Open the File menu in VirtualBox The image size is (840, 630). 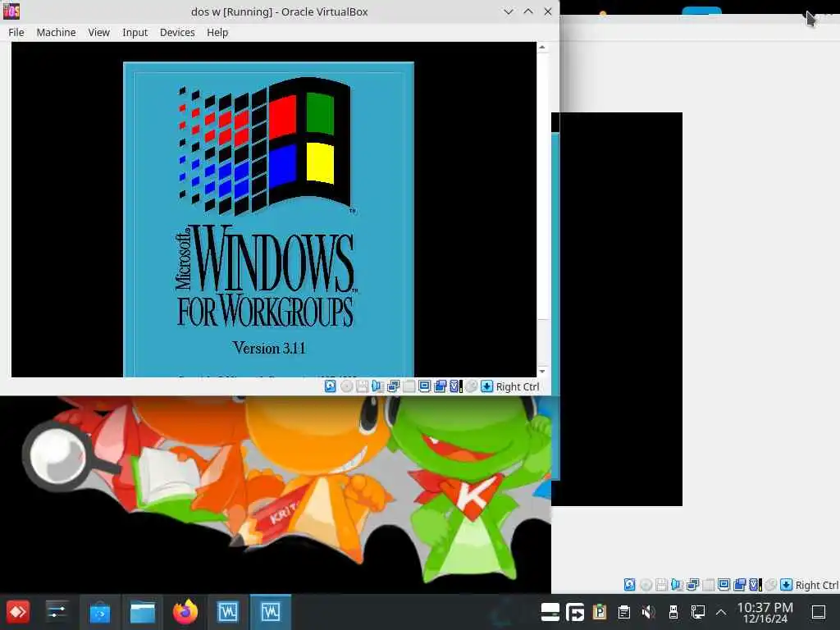click(x=16, y=33)
